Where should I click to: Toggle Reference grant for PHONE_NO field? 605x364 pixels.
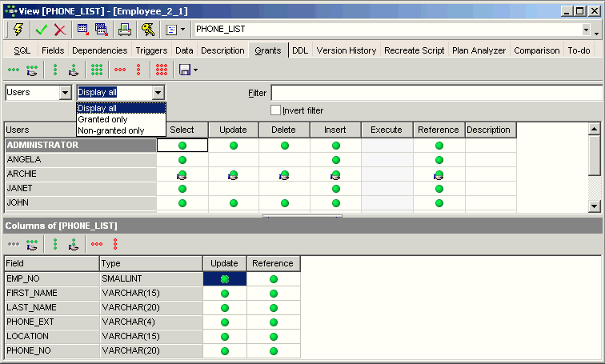click(x=274, y=351)
